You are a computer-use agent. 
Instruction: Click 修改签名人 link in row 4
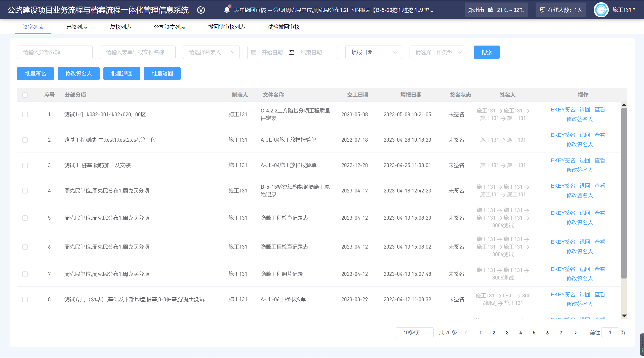[580, 195]
